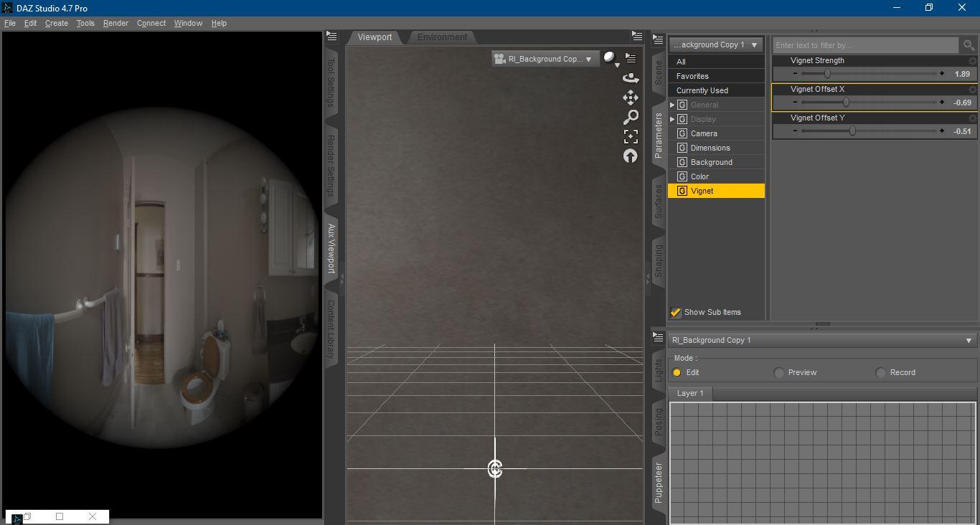Open Vignet Offset X settings gear
The height and width of the screenshot is (525, 980).
[973, 90]
